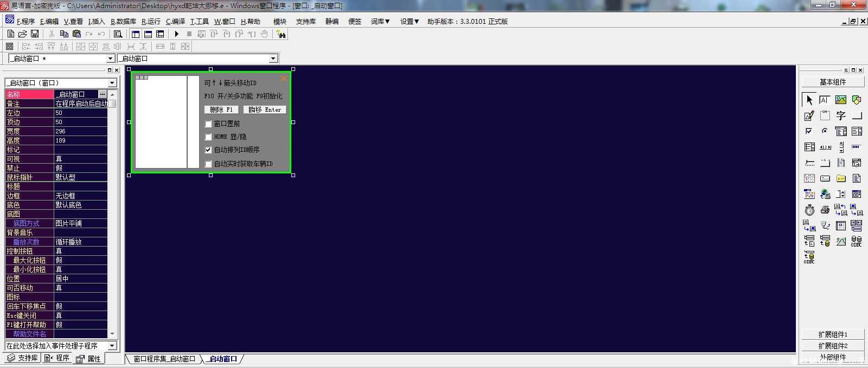Image resolution: width=868 pixels, height=368 pixels.
Task: Toggle the HOME 显/隐 checkbox
Action: coord(208,137)
